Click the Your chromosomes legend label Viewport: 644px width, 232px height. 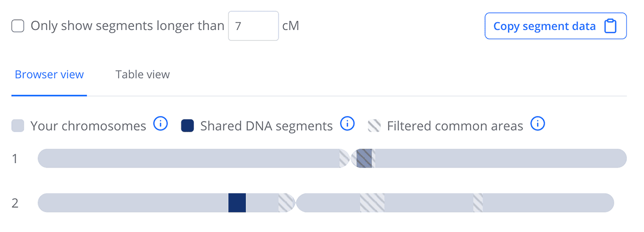(88, 126)
